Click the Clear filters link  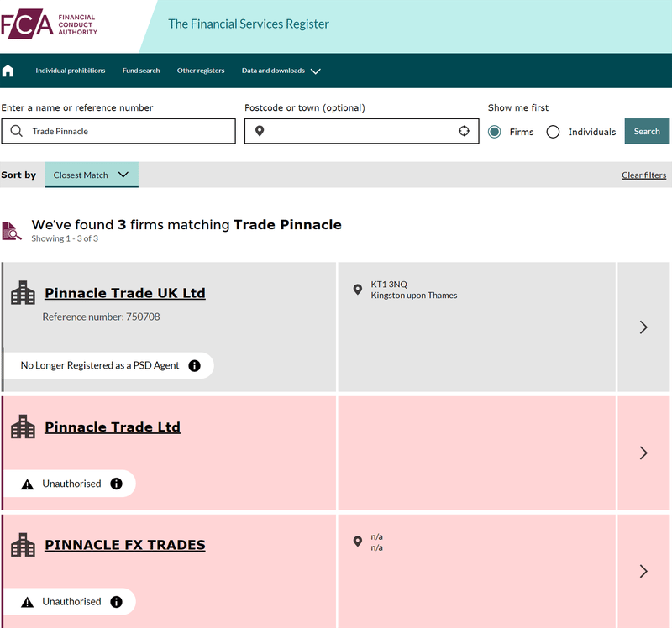(x=643, y=175)
